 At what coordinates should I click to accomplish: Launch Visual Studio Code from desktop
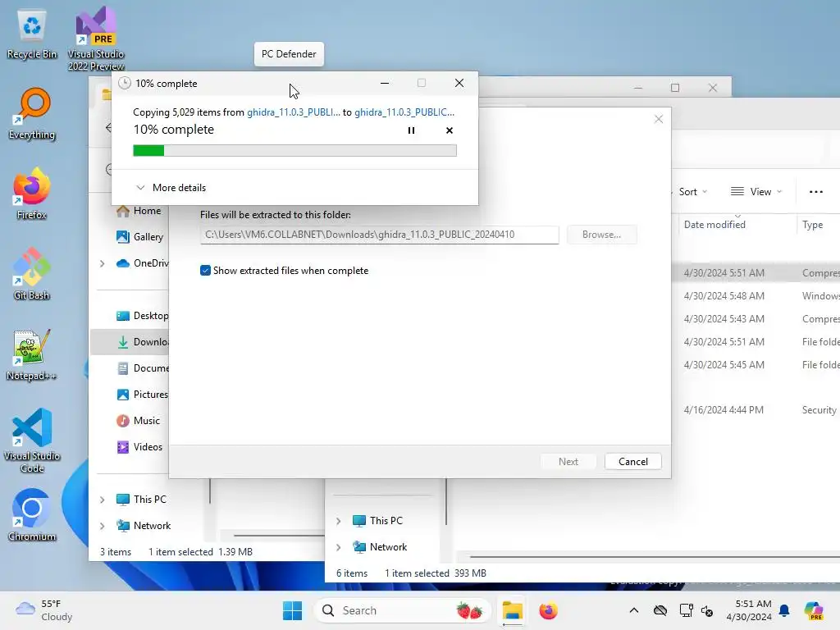(32, 441)
